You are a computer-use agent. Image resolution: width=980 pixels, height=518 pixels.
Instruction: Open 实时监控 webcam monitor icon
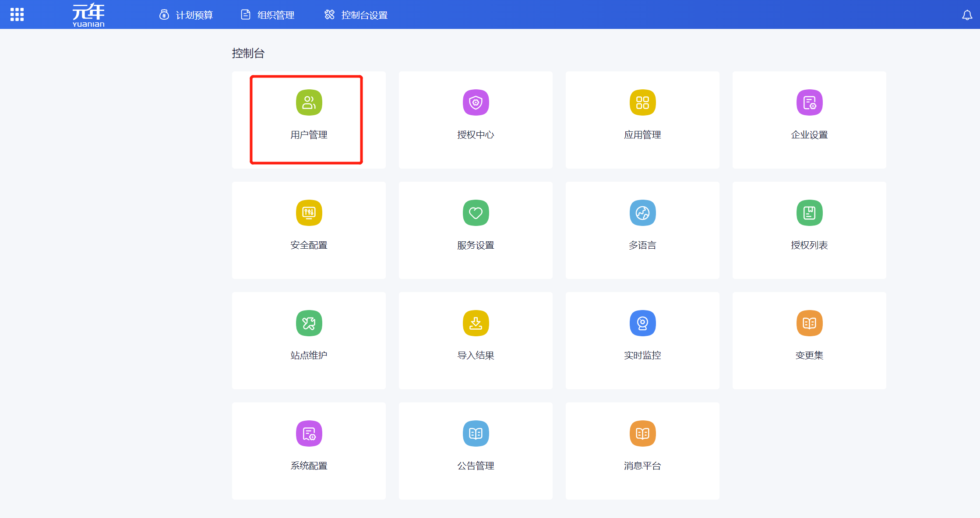(x=642, y=324)
